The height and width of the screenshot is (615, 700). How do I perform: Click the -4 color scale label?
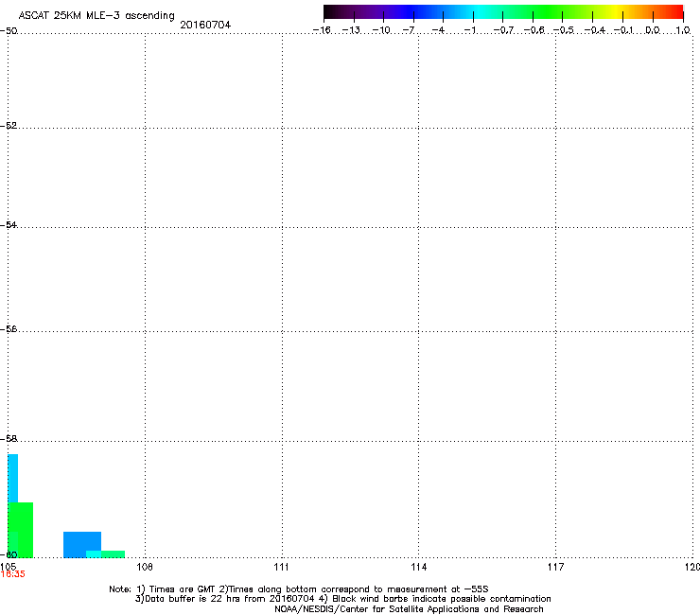pos(438,30)
